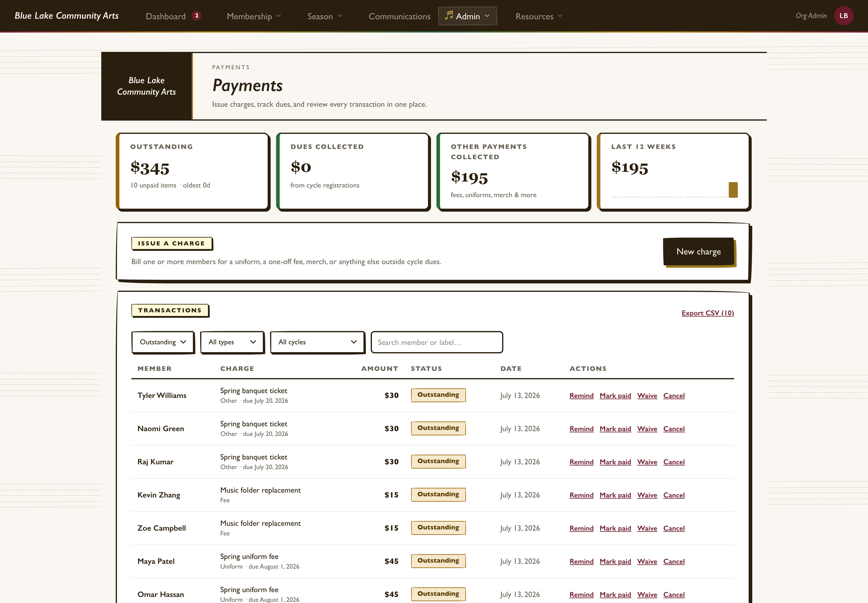Click the LB user avatar

coord(844,16)
